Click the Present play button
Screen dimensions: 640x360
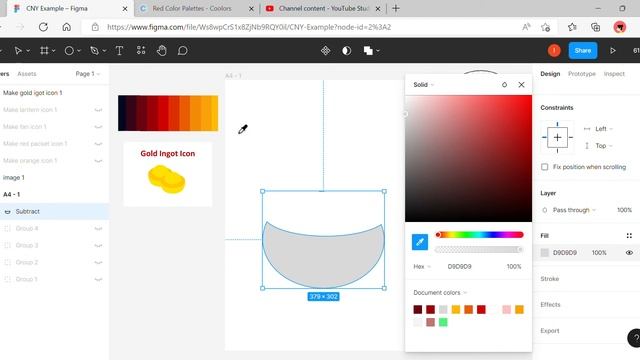[x=613, y=51]
